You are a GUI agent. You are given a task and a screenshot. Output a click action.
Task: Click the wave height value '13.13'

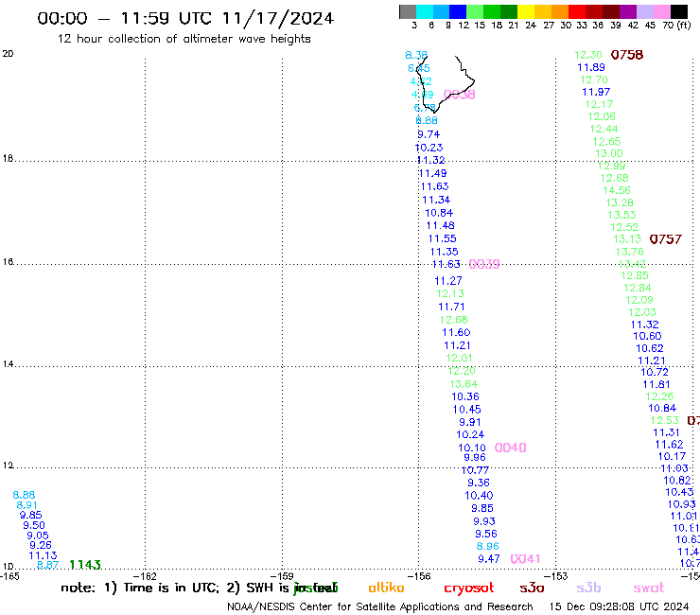click(627, 239)
